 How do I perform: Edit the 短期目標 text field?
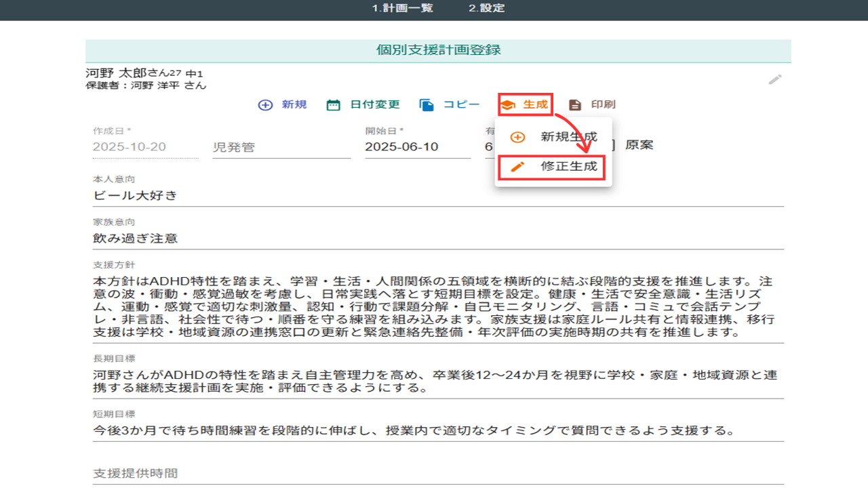[437, 430]
